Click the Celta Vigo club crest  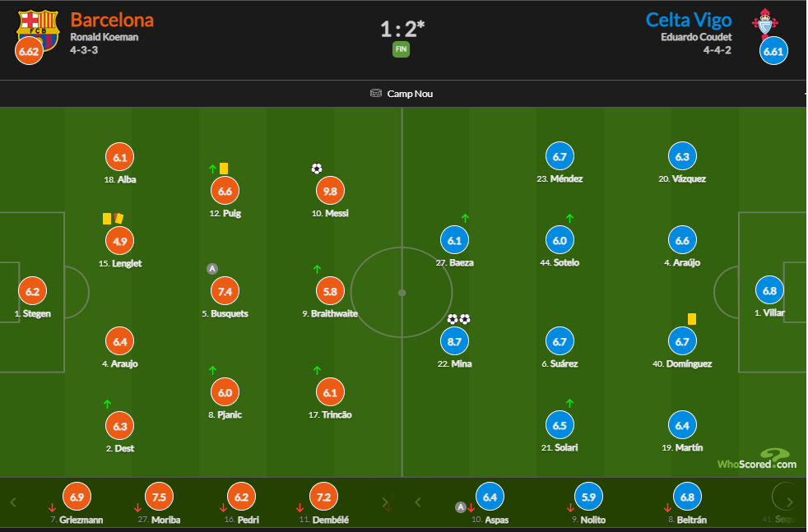click(x=765, y=24)
